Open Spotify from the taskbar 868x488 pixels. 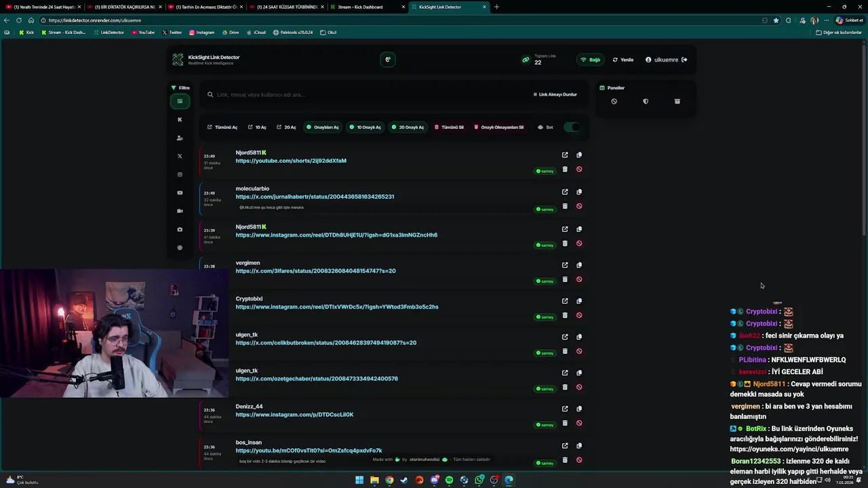(449, 480)
